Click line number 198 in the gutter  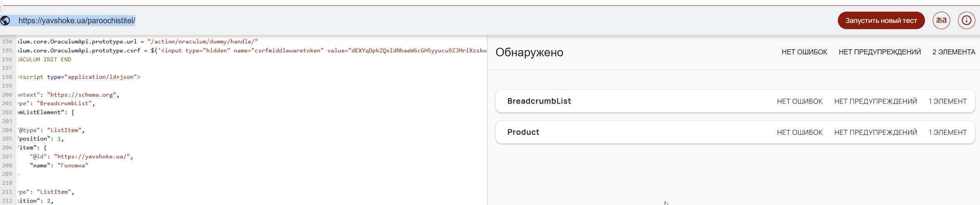(7, 77)
